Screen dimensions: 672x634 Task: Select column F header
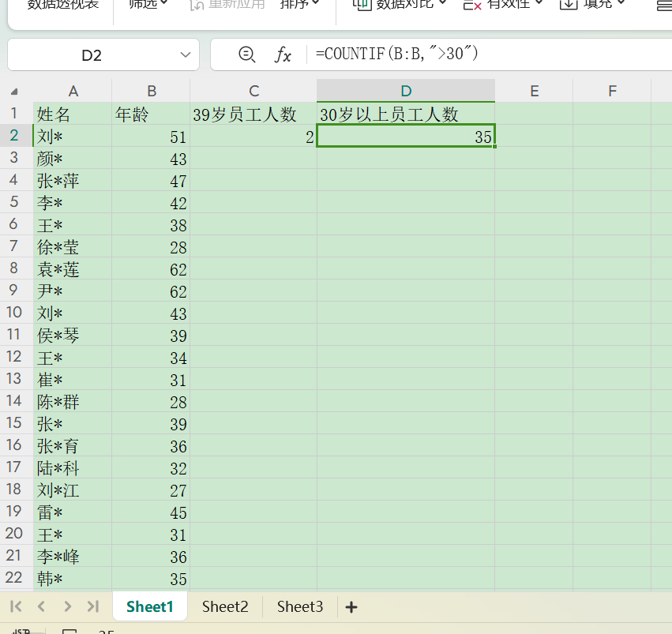[612, 91]
